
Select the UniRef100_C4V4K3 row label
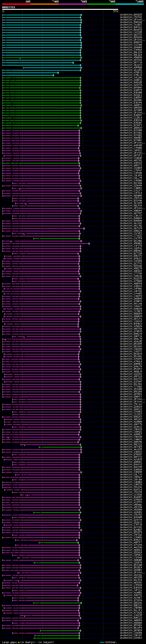point(131,638)
